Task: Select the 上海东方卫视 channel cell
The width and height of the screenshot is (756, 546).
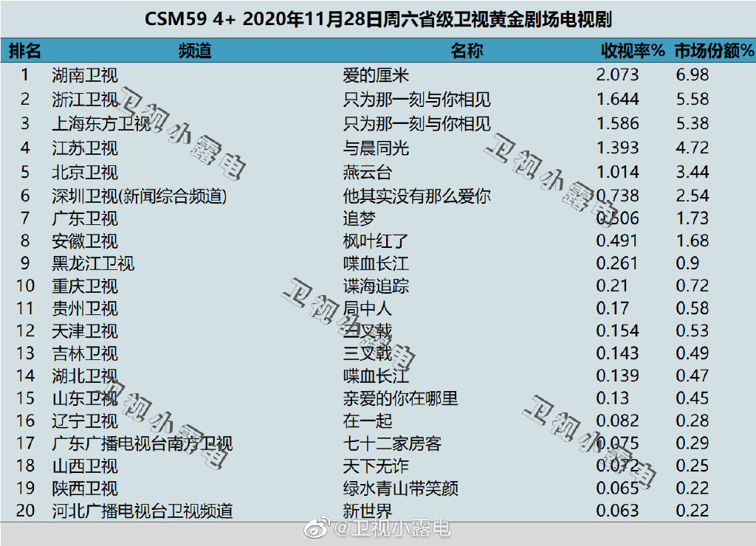Action: coord(101,123)
